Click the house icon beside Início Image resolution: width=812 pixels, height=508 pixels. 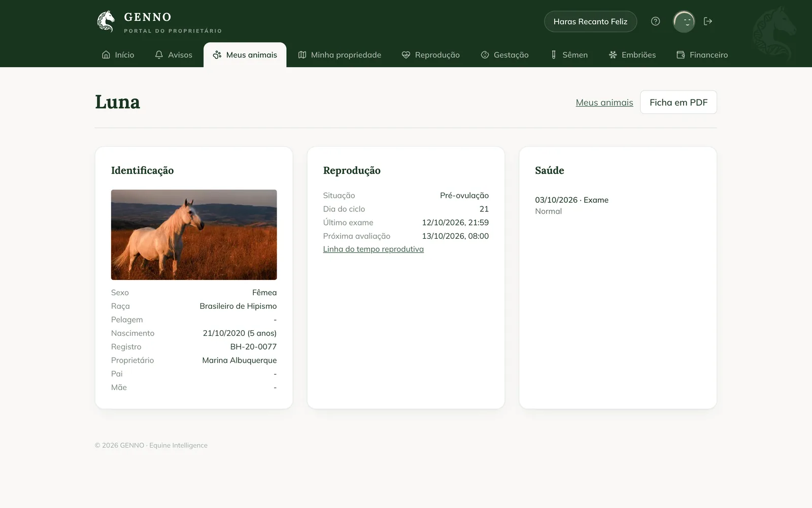[106, 55]
